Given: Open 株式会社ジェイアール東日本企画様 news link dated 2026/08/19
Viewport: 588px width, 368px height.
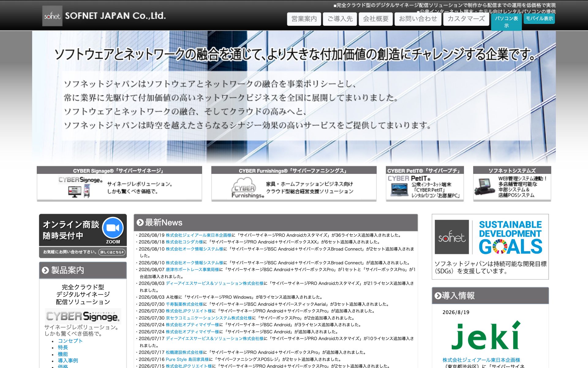Looking at the screenshot, I should pyautogui.click(x=198, y=235).
